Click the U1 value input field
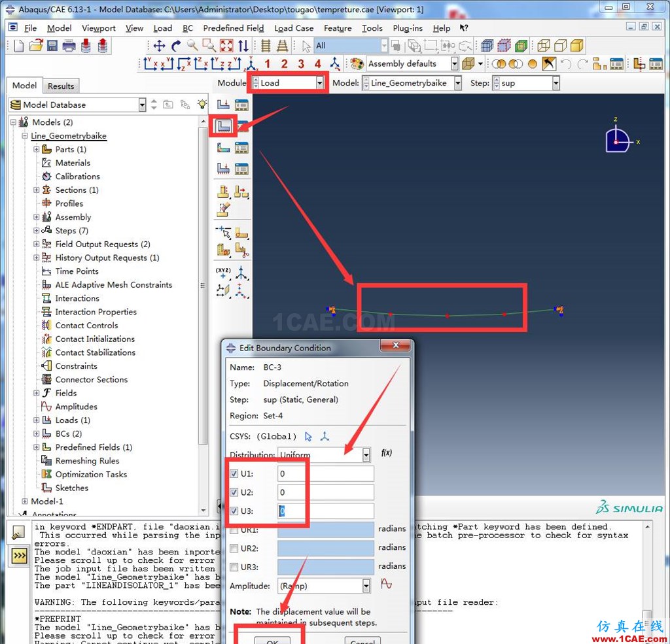Image resolution: width=670 pixels, height=644 pixels. point(326,473)
